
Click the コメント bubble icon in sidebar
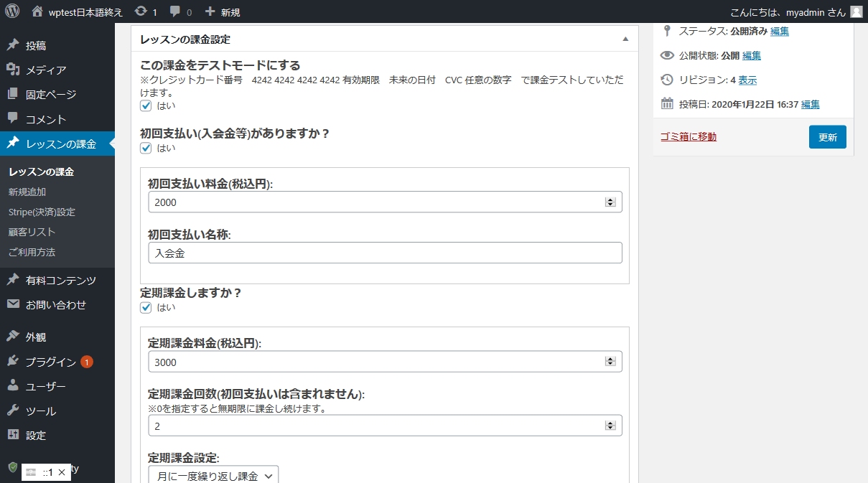(13, 118)
